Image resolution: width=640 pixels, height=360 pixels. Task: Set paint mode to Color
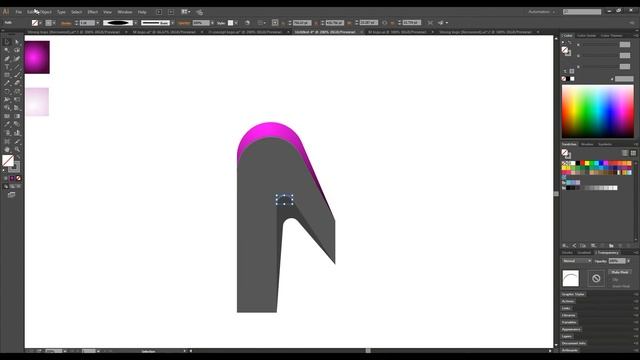pyautogui.click(x=6, y=178)
